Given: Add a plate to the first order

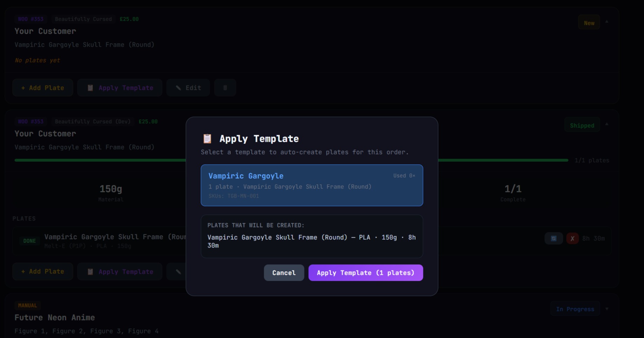Looking at the screenshot, I should pos(43,88).
